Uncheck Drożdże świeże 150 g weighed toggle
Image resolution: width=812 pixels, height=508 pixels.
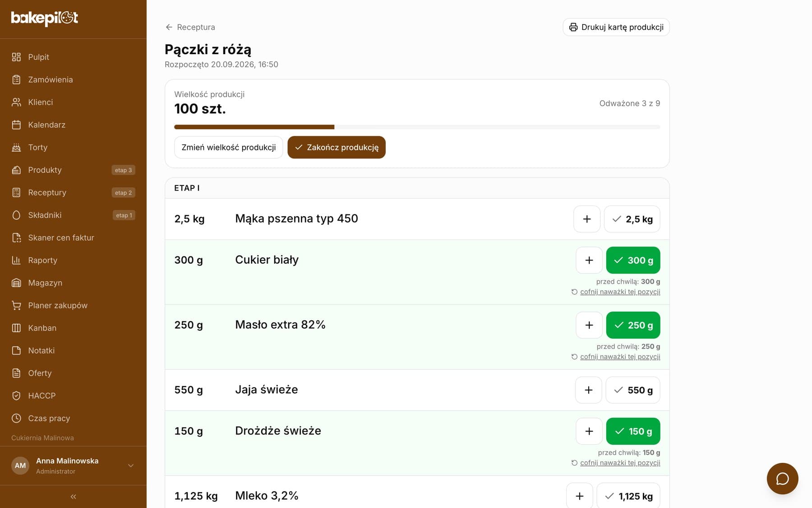tap(633, 431)
